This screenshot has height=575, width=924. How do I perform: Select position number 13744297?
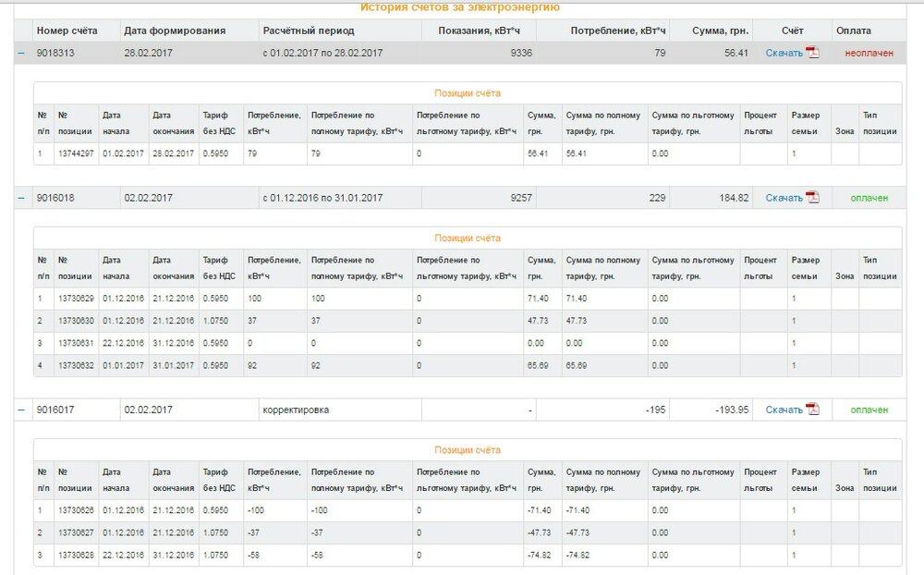pyautogui.click(x=76, y=153)
